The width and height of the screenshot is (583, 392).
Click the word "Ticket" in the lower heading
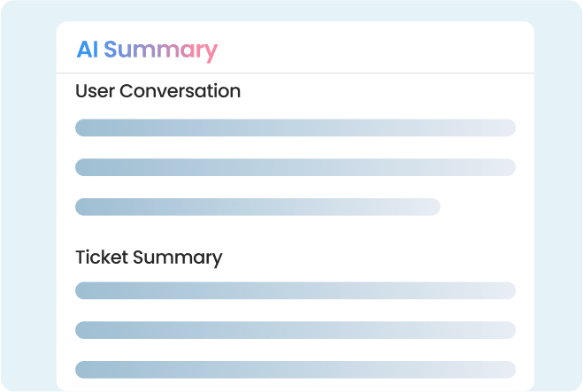(x=101, y=257)
